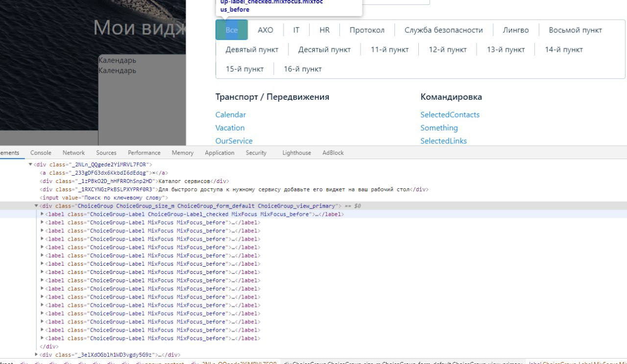Viewport: 627px width, 364px height.
Task: Switch to the Memory tab in DevTools
Action: tap(182, 153)
